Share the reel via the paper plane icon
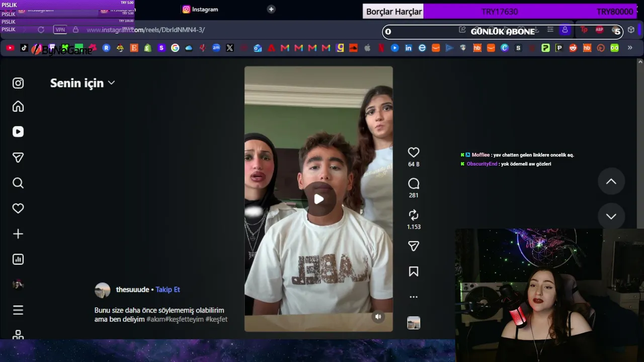The width and height of the screenshot is (644, 362). click(x=414, y=246)
